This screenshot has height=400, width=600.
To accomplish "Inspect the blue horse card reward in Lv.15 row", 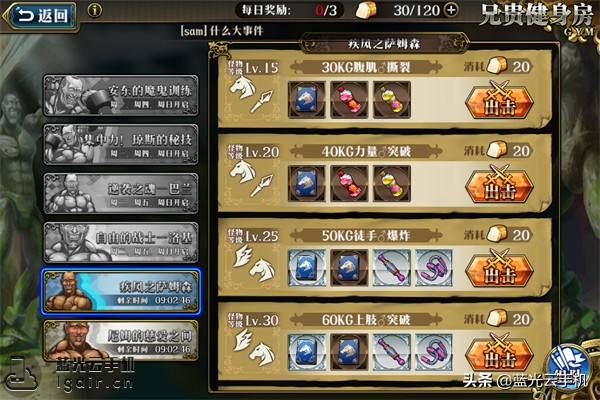I will [307, 100].
